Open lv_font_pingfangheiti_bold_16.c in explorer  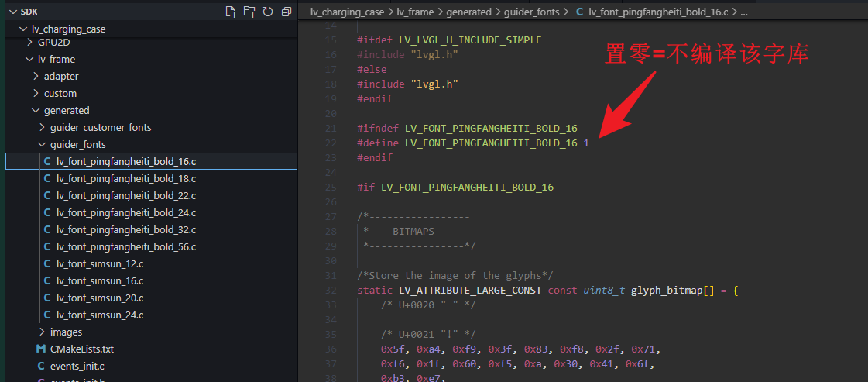coord(126,162)
